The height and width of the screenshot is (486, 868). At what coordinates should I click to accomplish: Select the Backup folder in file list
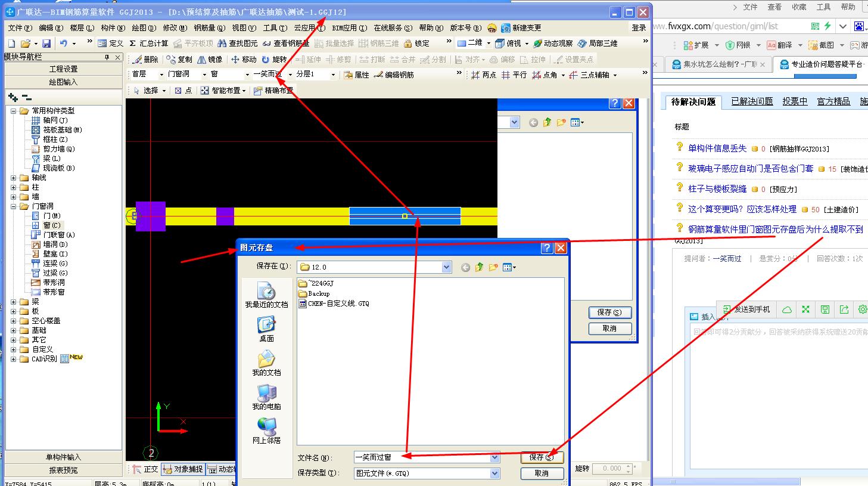click(x=314, y=293)
